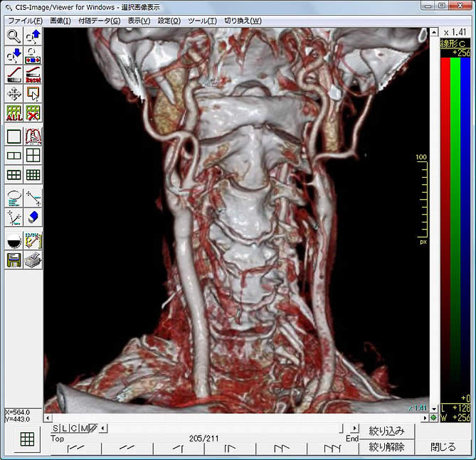476x460 pixels.
Task: Click the blue channel color bar
Action: [x=465, y=226]
